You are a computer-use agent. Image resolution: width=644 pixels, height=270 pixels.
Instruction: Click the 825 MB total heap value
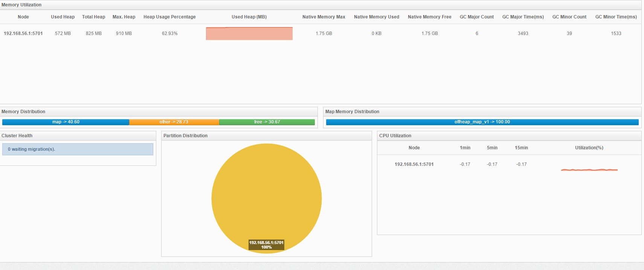(x=94, y=33)
